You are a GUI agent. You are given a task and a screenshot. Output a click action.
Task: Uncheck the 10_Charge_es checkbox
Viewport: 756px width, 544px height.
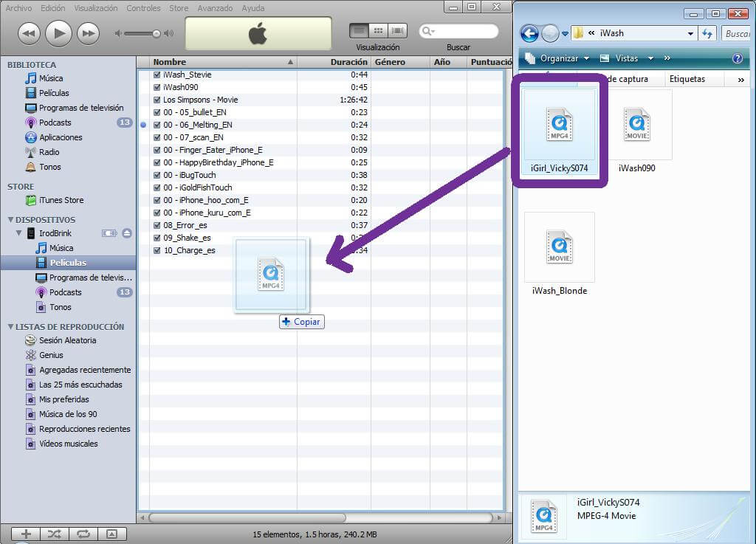coord(157,250)
